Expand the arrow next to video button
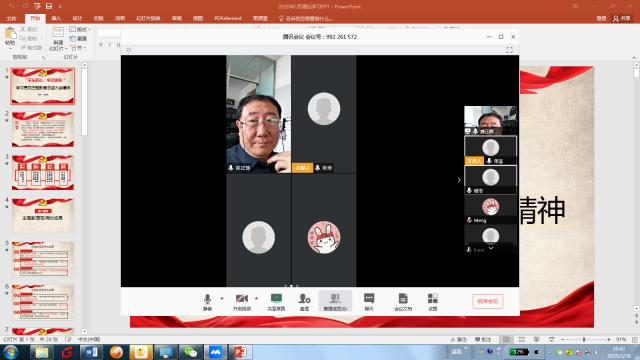 click(x=256, y=298)
